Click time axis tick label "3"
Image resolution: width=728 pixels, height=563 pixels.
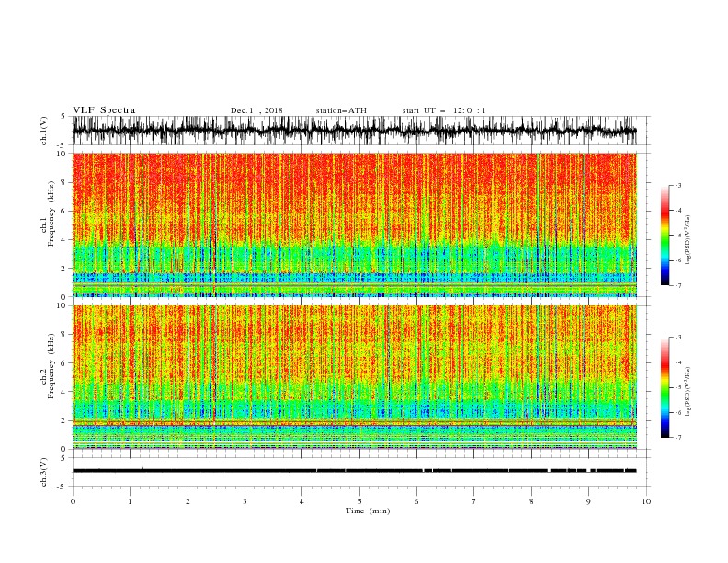point(245,501)
